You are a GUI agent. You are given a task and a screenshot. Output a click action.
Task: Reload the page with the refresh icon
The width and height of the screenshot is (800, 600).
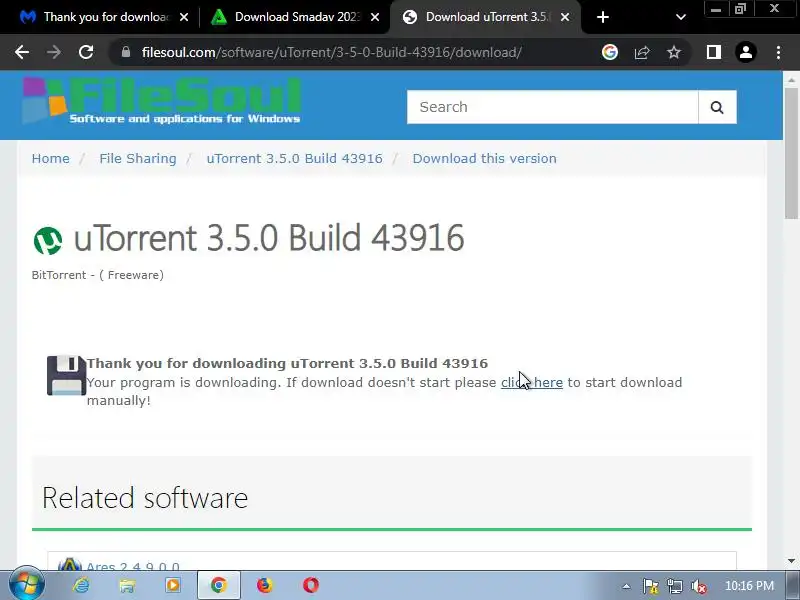coord(86,52)
